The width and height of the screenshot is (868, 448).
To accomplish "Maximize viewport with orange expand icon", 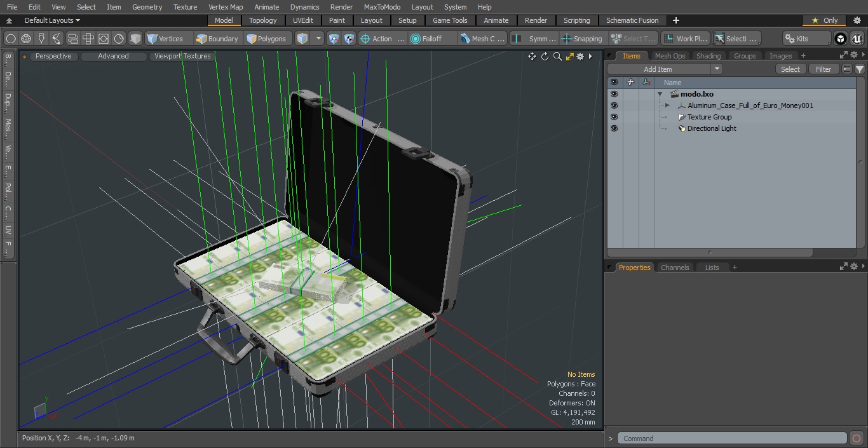I will (x=569, y=57).
